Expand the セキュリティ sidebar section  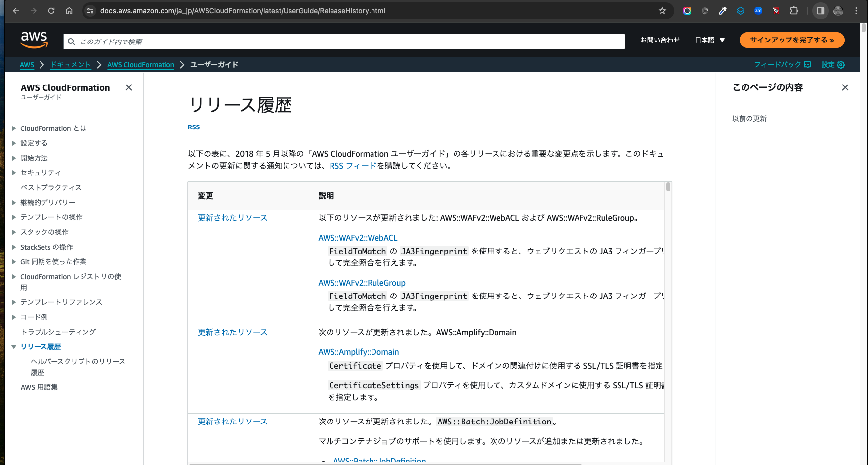click(x=14, y=173)
